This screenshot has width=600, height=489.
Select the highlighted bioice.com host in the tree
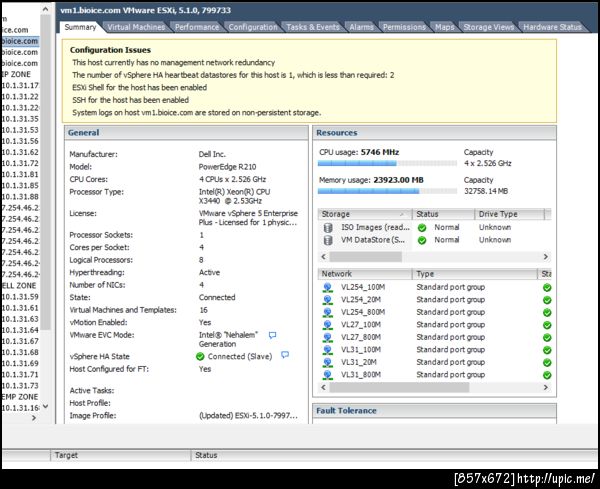coord(20,41)
